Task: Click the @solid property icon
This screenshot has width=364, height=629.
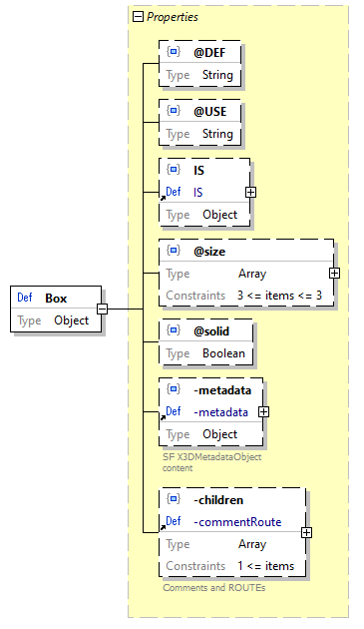Action: tap(174, 330)
